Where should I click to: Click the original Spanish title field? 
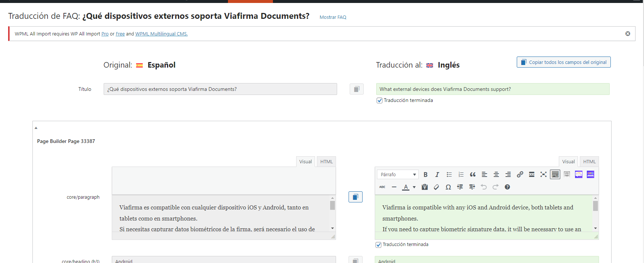(220, 89)
